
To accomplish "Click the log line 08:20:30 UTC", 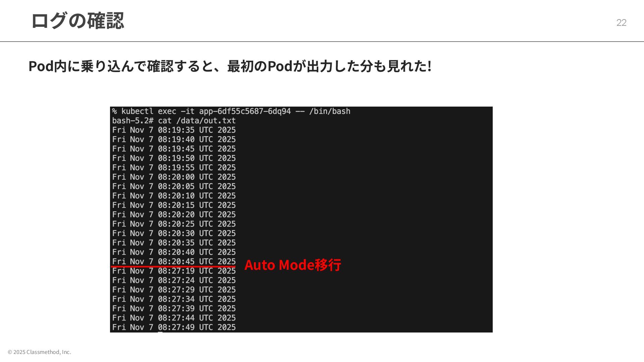I will click(x=174, y=233).
